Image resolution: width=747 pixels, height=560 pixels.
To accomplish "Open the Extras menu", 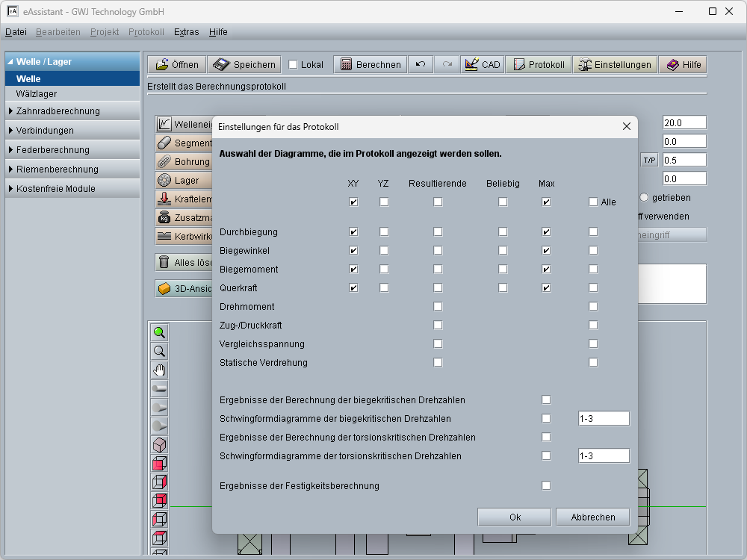I will coord(186,32).
